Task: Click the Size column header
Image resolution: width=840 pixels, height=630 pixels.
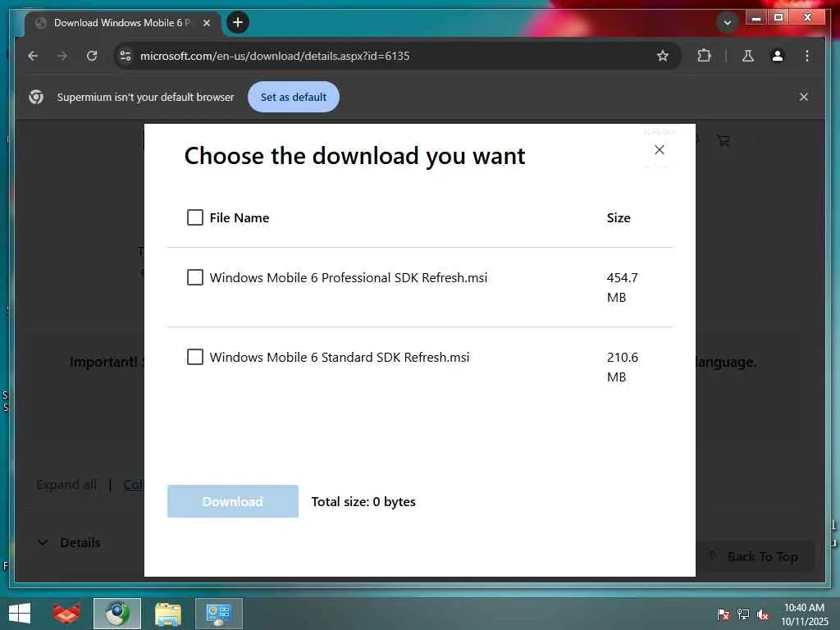Action: pyautogui.click(x=619, y=217)
